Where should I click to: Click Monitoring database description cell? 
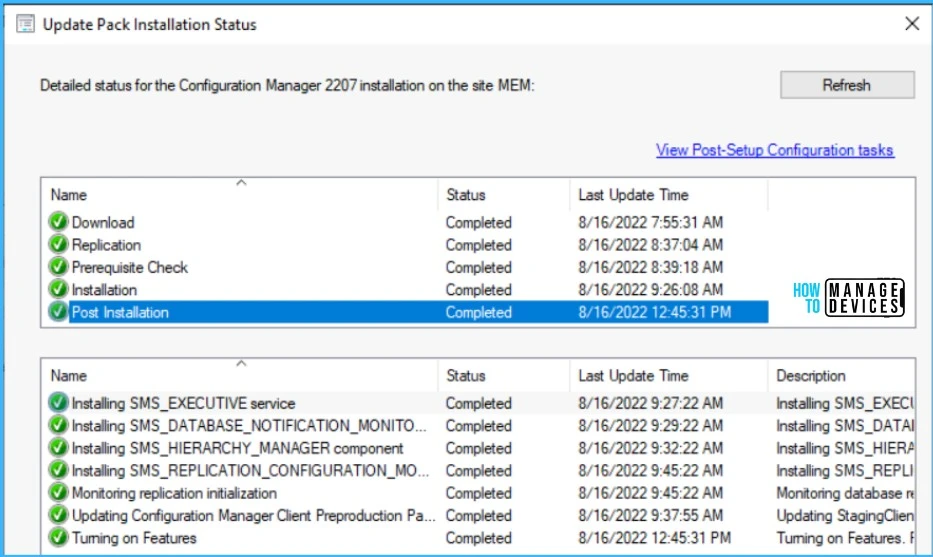[845, 493]
